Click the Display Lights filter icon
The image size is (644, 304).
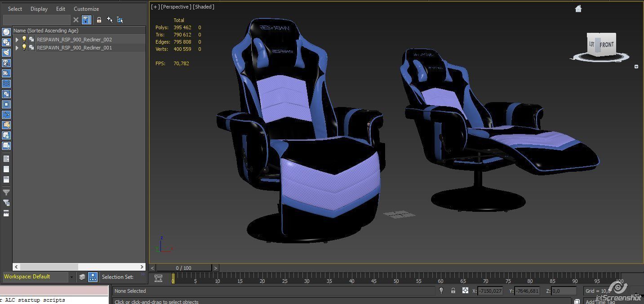(x=6, y=52)
